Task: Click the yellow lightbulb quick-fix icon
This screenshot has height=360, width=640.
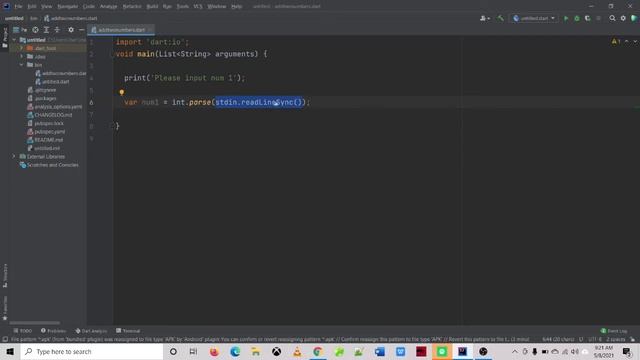Action: click(122, 93)
